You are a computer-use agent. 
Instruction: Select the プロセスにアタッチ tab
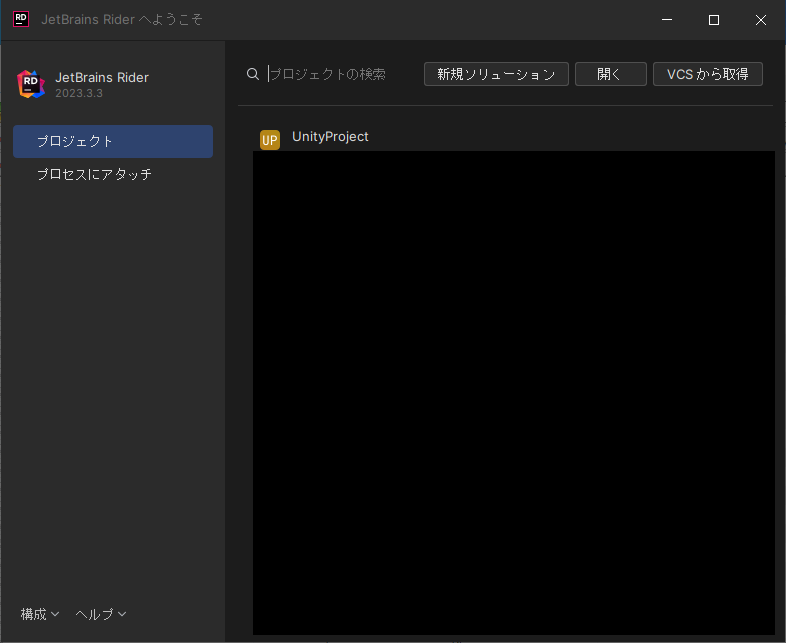click(113, 174)
